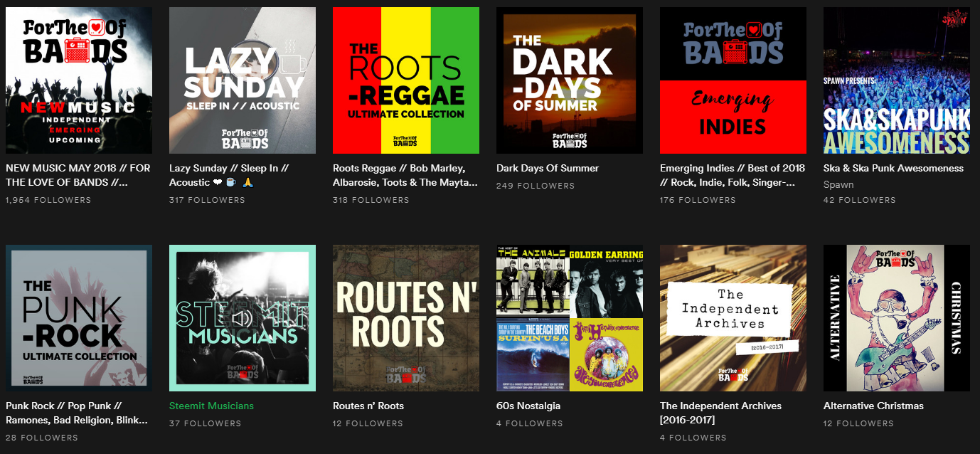Open the 60s Nostalgia album collage cover
Screen dimensions: 980x454
click(570, 318)
